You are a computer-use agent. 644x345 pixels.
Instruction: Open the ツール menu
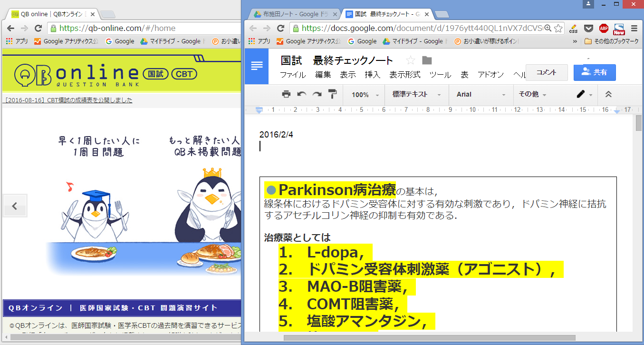tap(440, 75)
